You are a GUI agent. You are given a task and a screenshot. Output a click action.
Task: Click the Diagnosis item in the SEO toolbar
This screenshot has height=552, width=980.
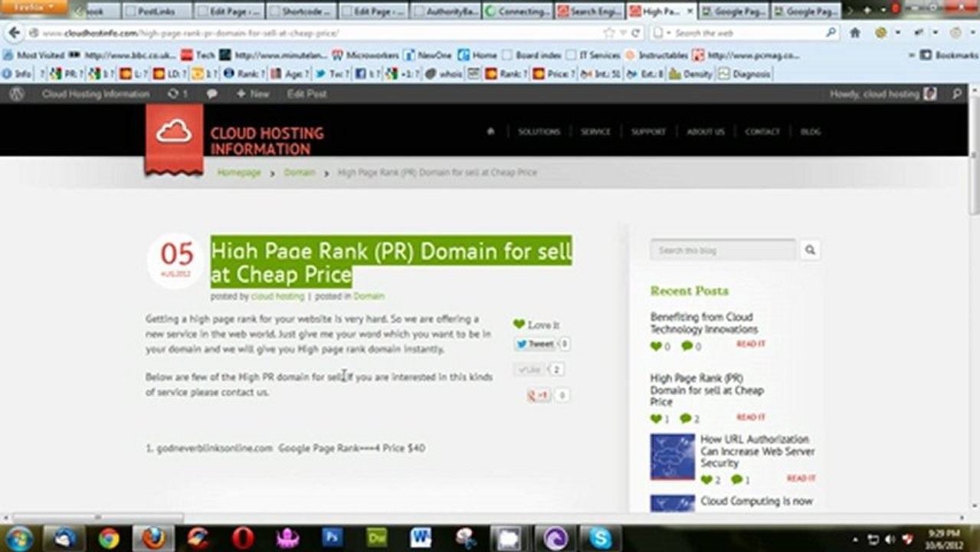(x=743, y=74)
